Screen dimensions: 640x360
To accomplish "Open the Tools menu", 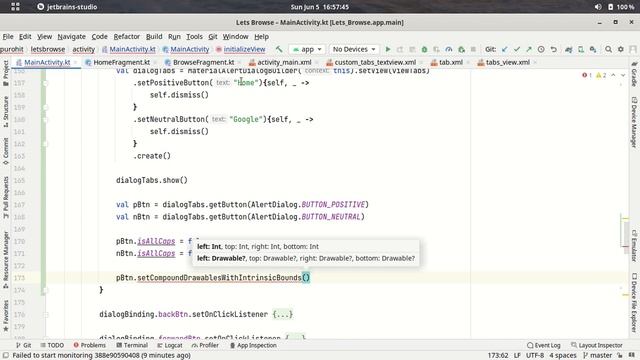I will pos(194,37).
